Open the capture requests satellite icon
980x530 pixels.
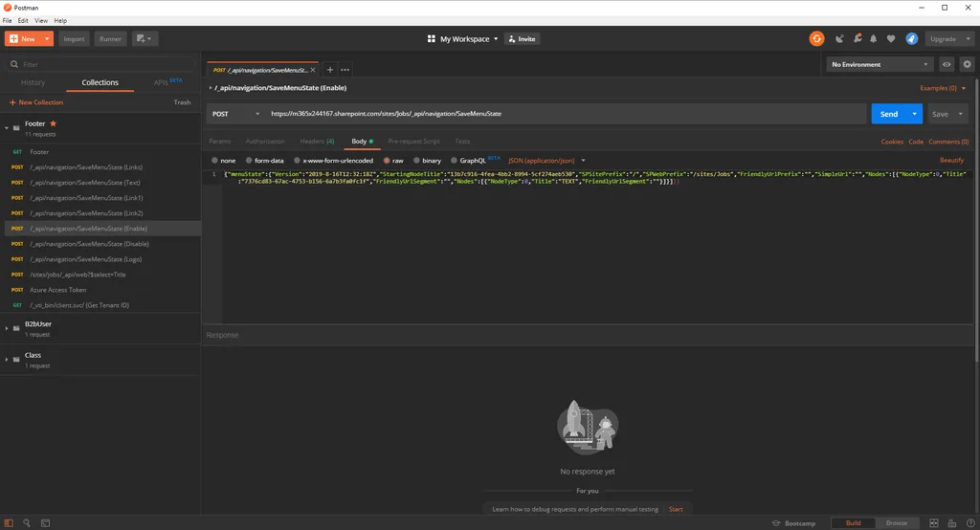[x=839, y=39]
